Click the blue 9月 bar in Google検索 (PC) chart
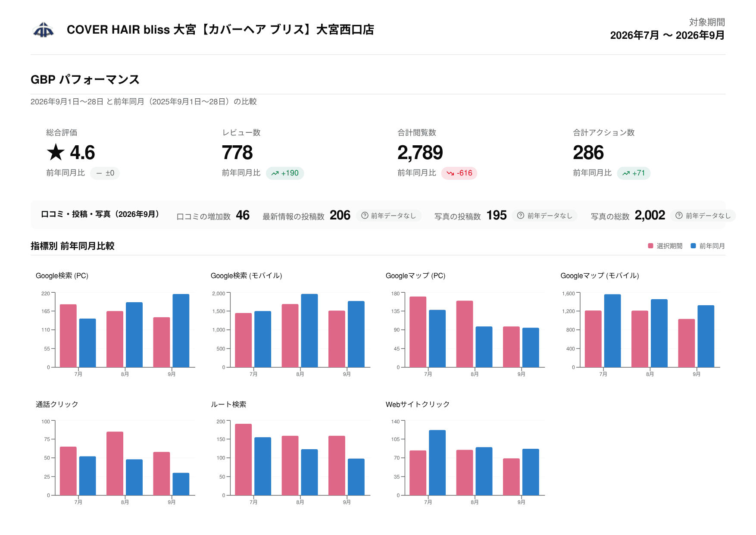Screen dimensions: 756x535 pyautogui.click(x=181, y=331)
